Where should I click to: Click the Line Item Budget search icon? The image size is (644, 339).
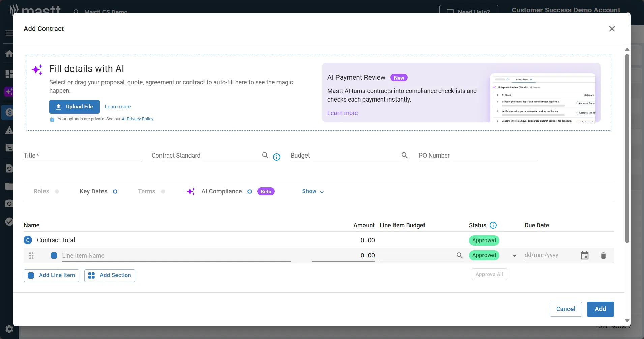(459, 255)
